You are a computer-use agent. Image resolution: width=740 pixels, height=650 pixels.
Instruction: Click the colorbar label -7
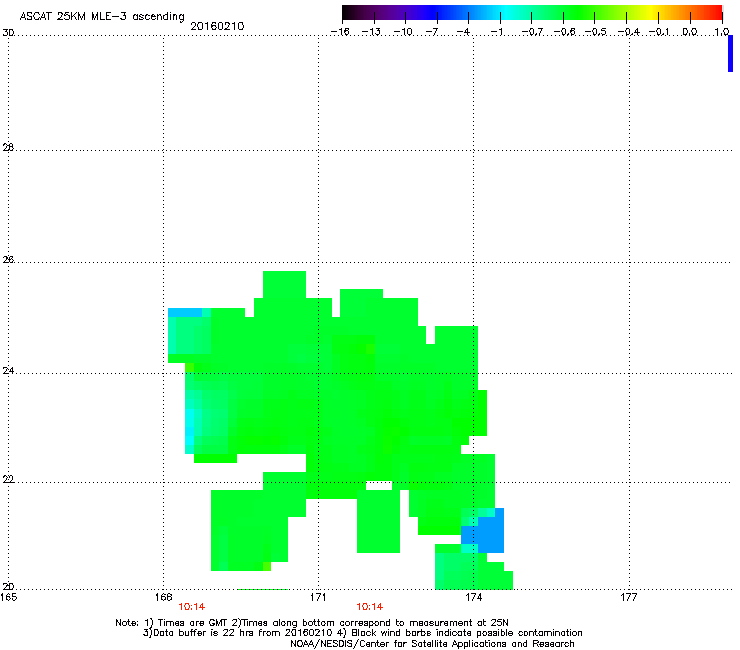click(431, 32)
